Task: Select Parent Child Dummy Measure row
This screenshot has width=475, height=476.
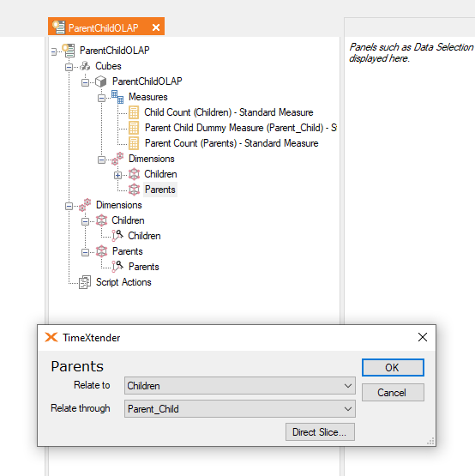Action: (240, 128)
